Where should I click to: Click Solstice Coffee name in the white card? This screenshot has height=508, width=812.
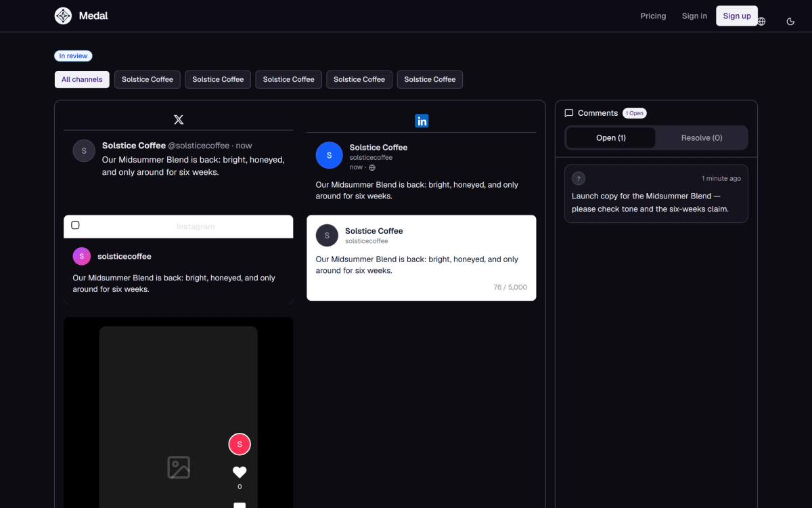click(x=374, y=231)
